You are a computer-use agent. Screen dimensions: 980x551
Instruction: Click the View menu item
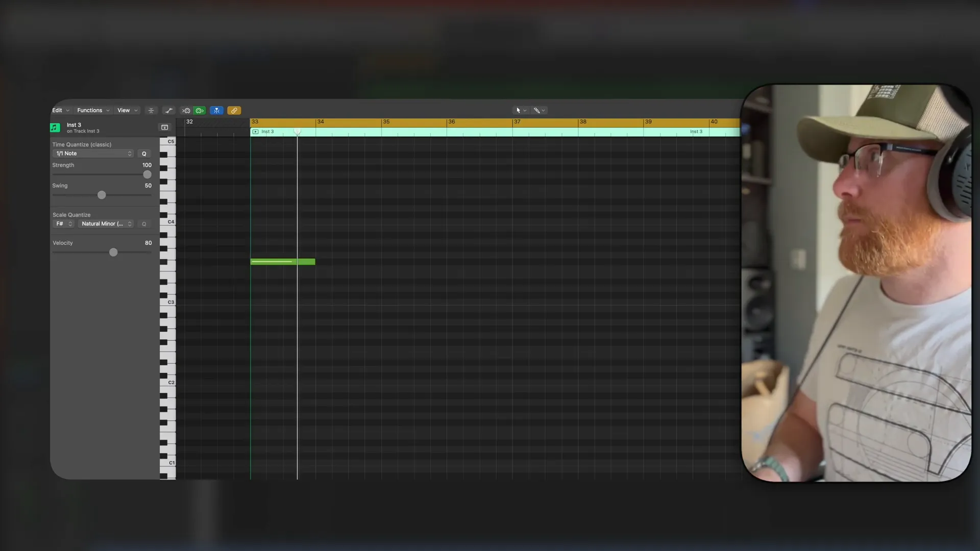click(123, 110)
